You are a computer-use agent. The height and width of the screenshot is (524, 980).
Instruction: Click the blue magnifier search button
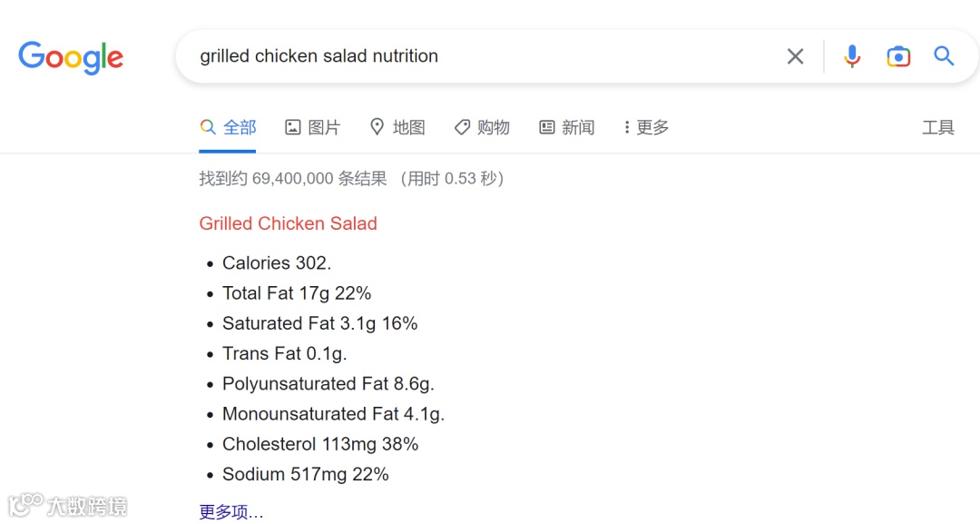tap(944, 56)
